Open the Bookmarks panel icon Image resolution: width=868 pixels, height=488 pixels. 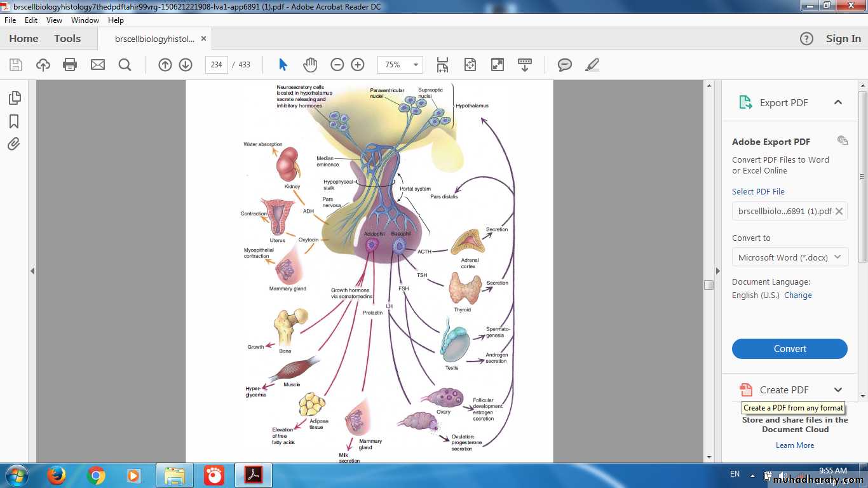click(14, 121)
